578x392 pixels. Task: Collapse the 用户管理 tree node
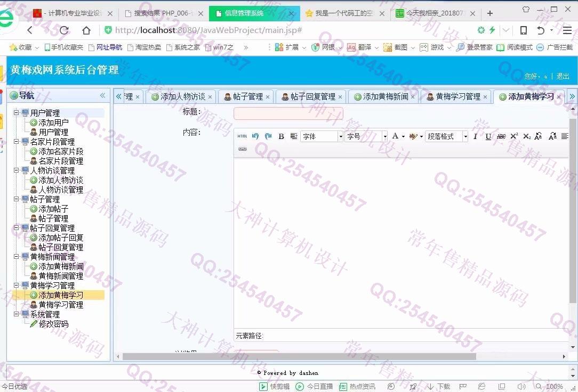click(x=16, y=112)
